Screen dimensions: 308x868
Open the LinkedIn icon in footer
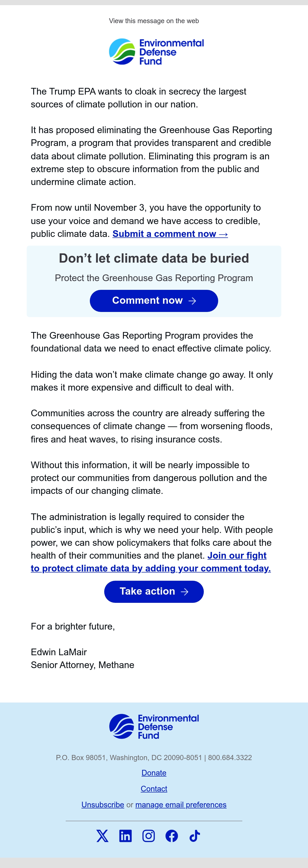[x=126, y=836]
